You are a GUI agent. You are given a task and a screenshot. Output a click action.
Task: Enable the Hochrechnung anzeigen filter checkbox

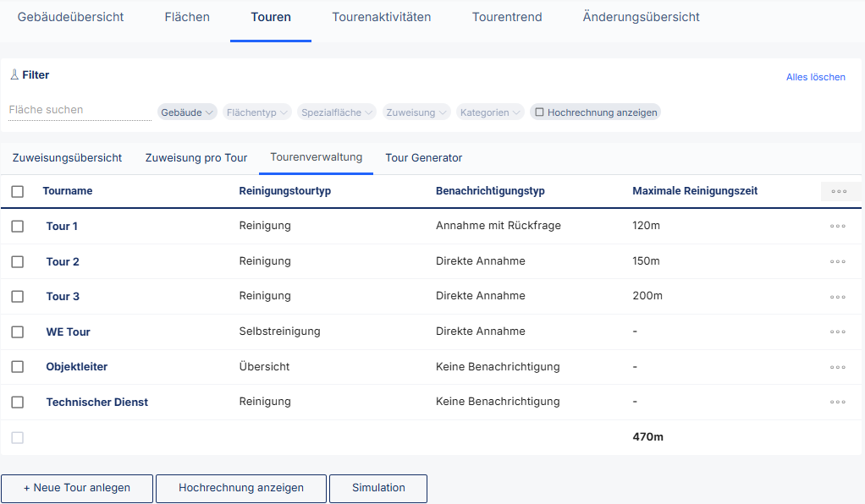539,112
